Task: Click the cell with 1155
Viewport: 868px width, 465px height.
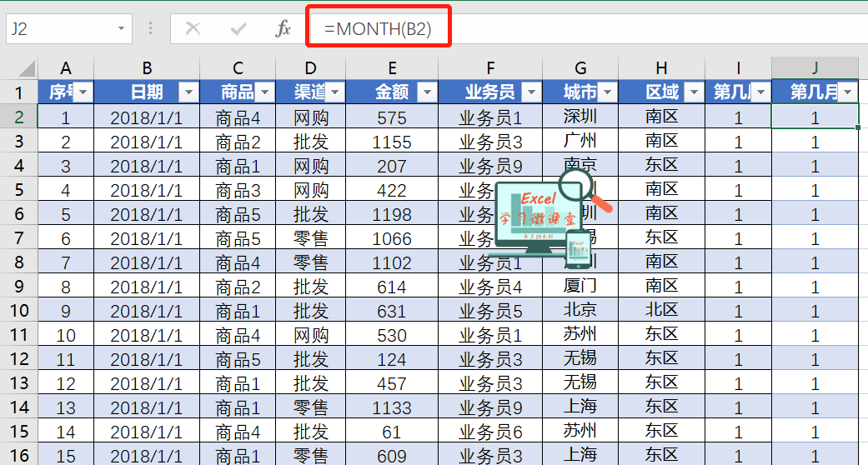Action: [x=392, y=141]
